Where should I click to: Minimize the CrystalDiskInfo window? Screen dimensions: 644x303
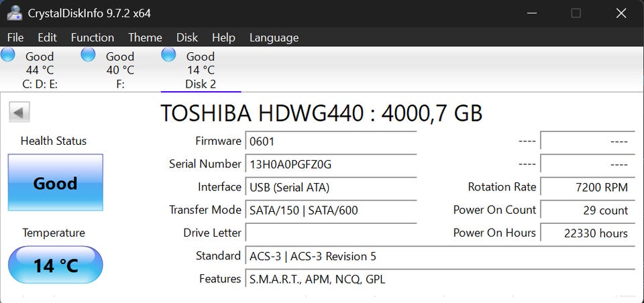[x=531, y=13]
